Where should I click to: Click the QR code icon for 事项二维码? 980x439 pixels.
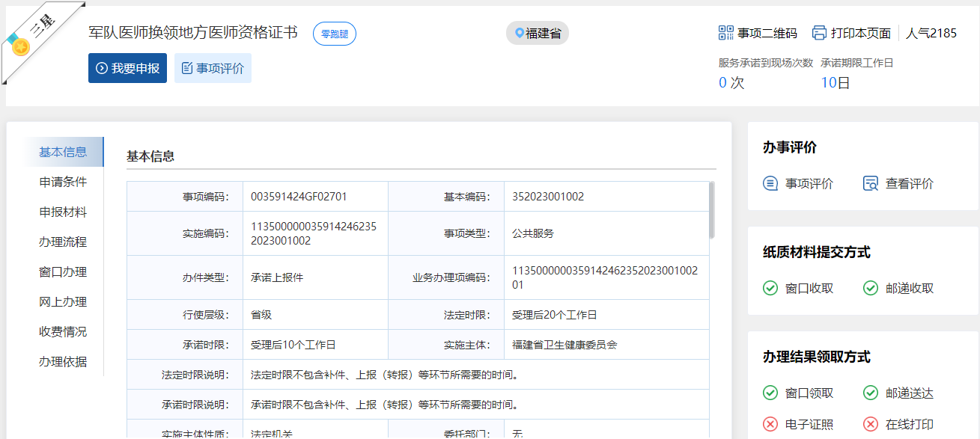click(726, 33)
